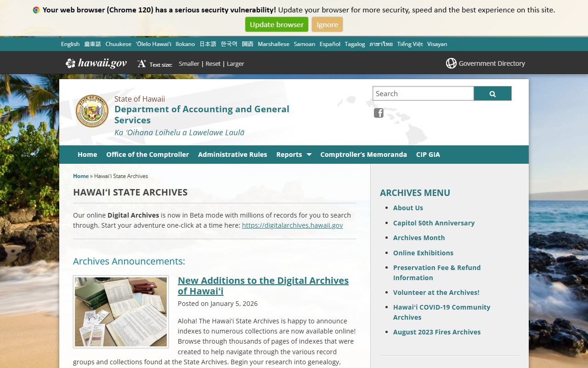The width and height of the screenshot is (588, 368).
Task: Click Reset text size link
Action: pyautogui.click(x=213, y=64)
